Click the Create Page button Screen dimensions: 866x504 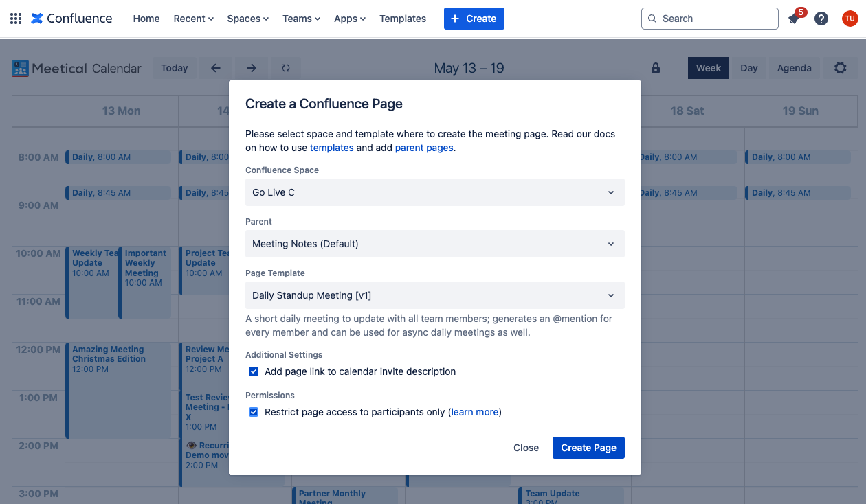[588, 448]
